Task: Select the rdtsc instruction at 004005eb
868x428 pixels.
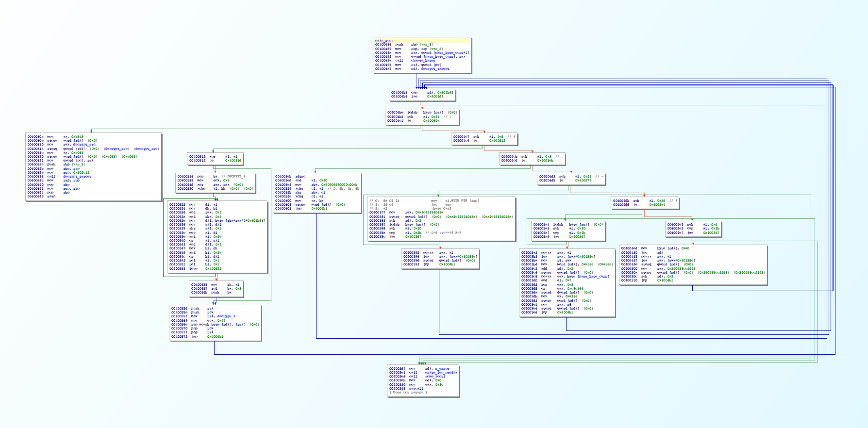Action: point(300,177)
